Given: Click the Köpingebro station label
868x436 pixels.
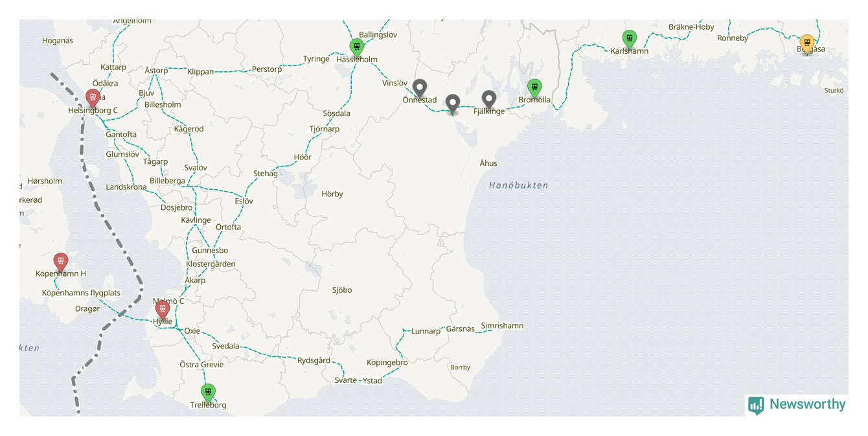Looking at the screenshot, I should click(x=387, y=362).
